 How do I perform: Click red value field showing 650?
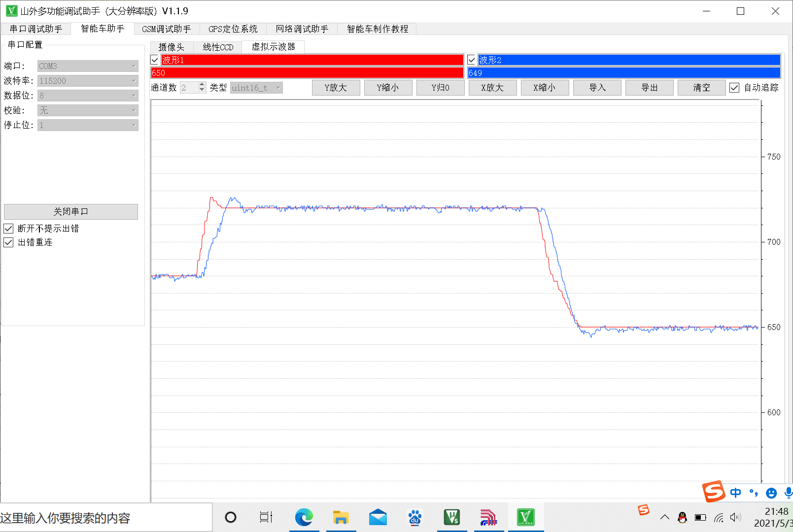tap(307, 73)
